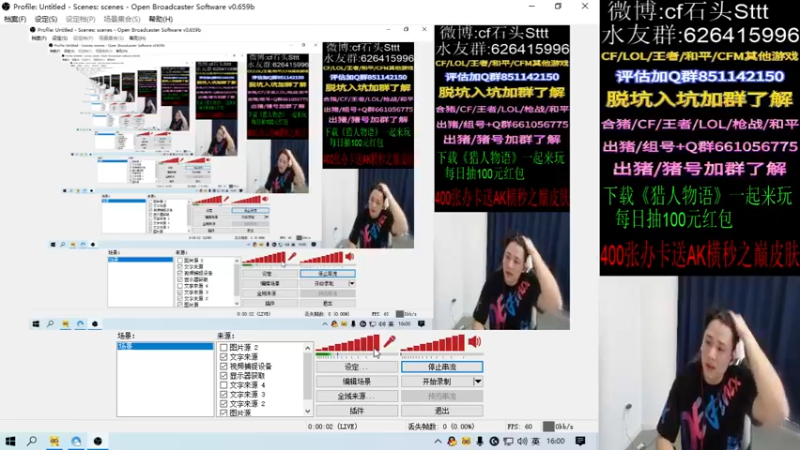
Task: Open the blue browser icon on taskbar
Action: click(x=76, y=441)
